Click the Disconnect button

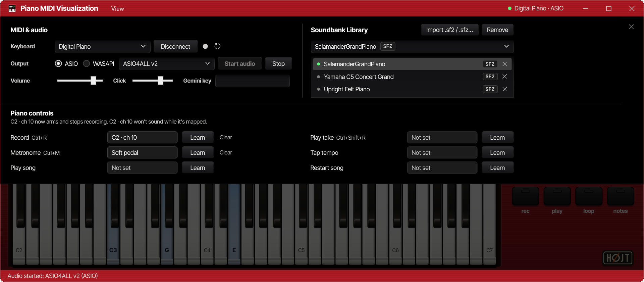coord(175,47)
